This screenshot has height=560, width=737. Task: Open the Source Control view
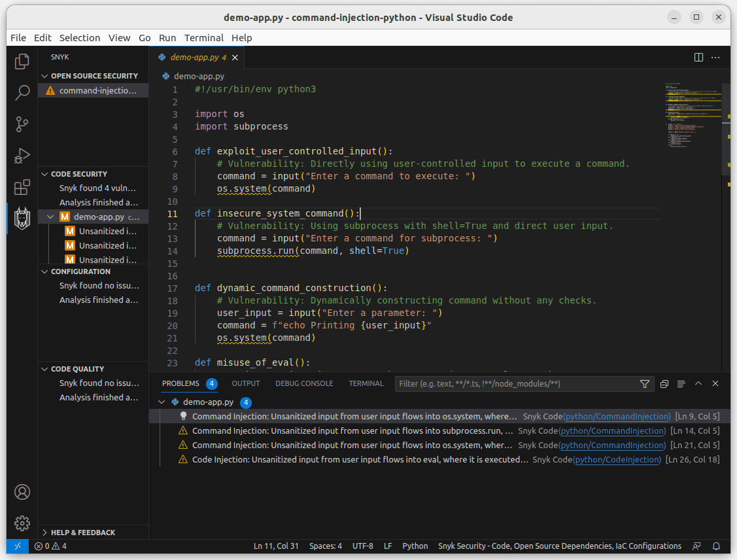click(x=22, y=124)
